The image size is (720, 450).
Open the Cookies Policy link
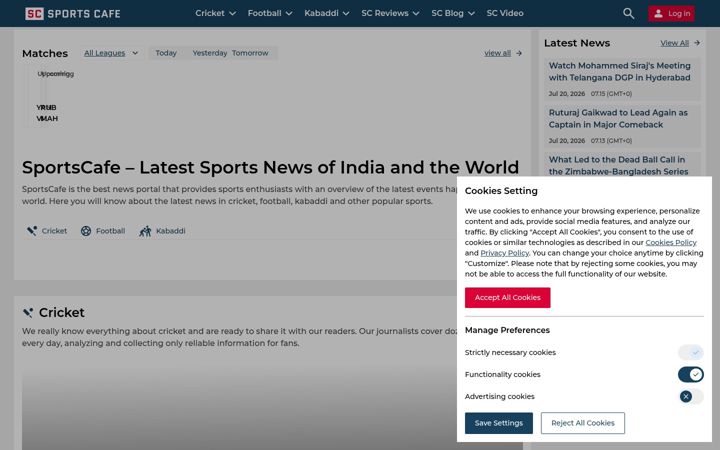(x=671, y=242)
